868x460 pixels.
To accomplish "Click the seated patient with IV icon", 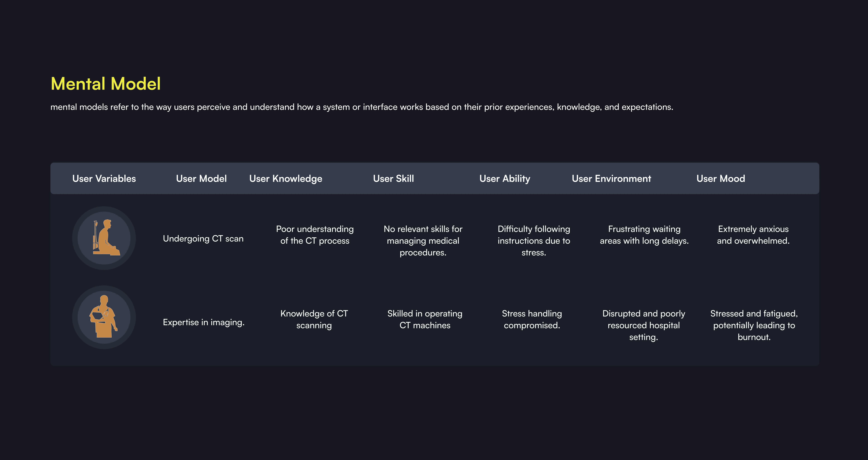I will pos(104,238).
